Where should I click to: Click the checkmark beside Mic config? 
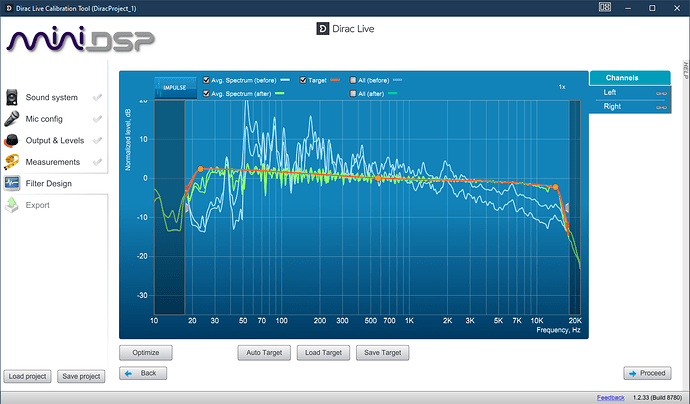97,119
